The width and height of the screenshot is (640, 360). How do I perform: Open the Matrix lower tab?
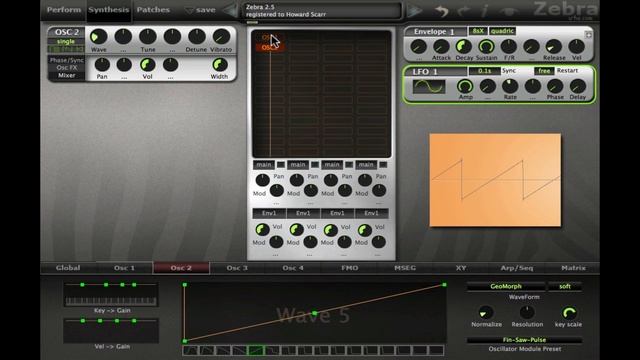pyautogui.click(x=573, y=268)
